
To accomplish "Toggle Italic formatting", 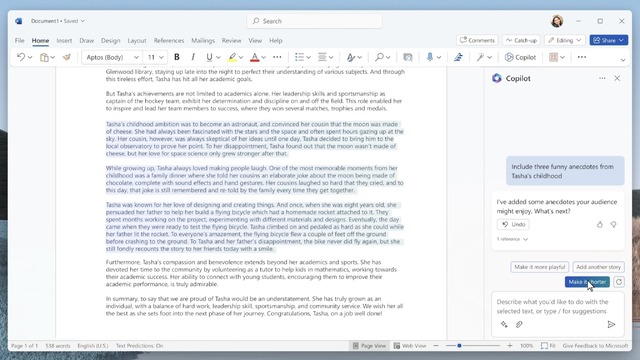I will [x=193, y=57].
